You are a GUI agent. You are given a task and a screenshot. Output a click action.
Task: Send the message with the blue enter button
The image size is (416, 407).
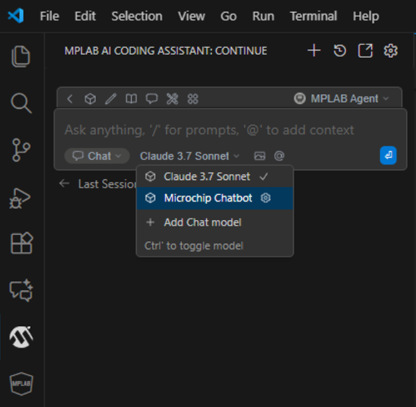click(388, 155)
